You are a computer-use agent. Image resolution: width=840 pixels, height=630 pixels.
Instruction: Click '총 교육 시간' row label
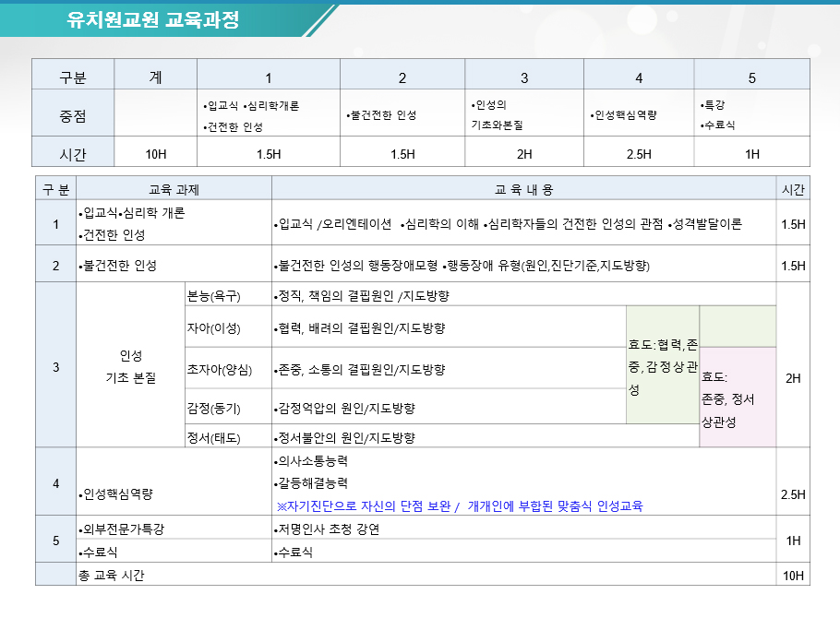point(112,576)
